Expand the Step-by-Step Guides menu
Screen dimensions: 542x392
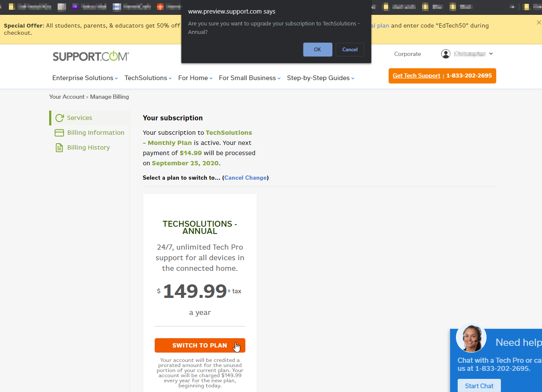(320, 78)
